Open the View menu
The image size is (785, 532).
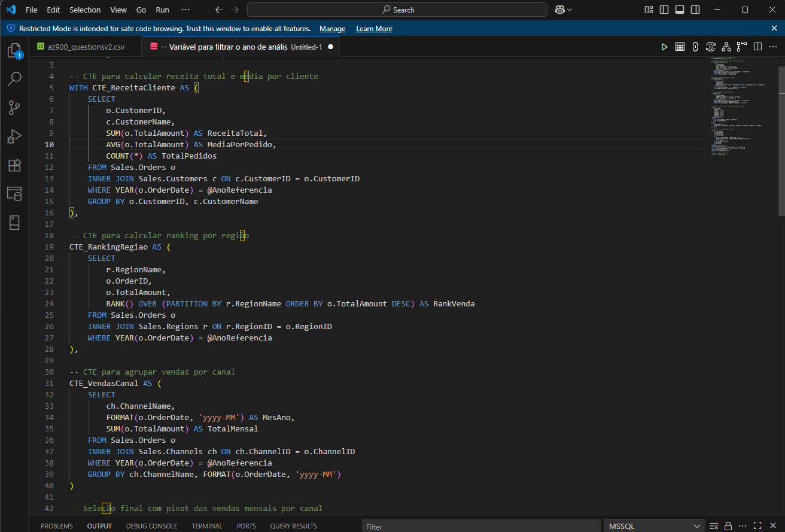click(118, 10)
